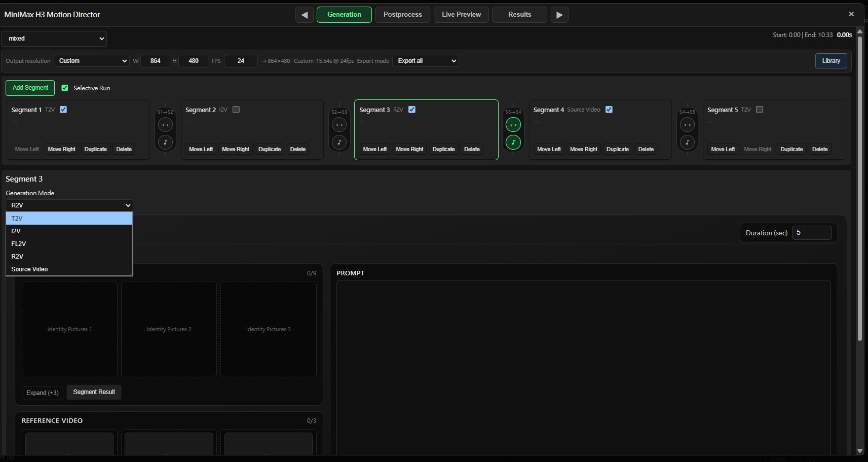Uncheck Segment 4 checkbox

pos(609,110)
